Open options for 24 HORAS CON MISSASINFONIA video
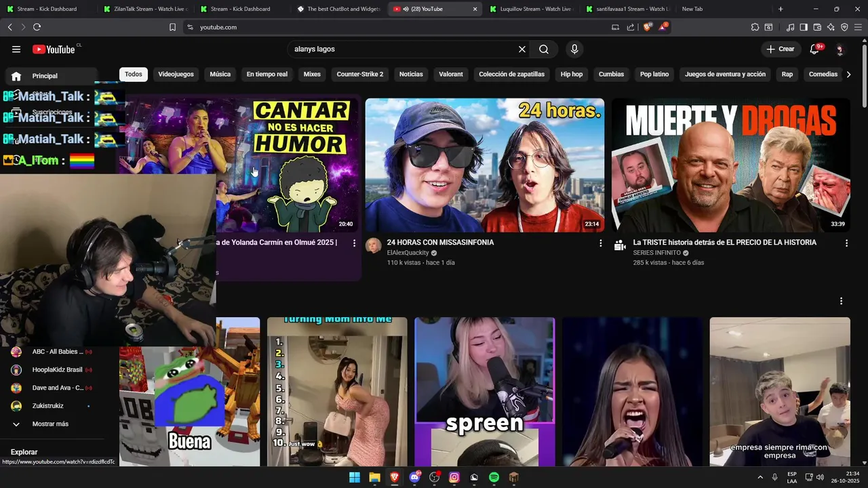Viewport: 868px width, 488px height. [x=600, y=243]
